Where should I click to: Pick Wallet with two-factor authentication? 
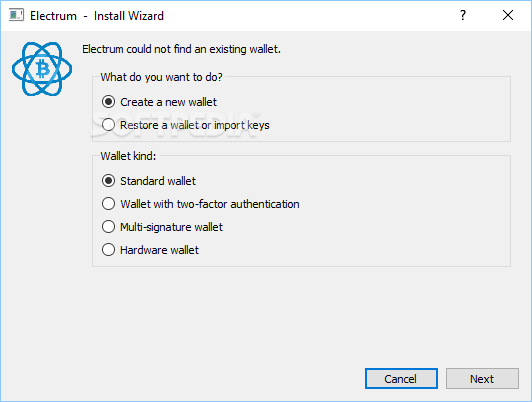coord(201,204)
